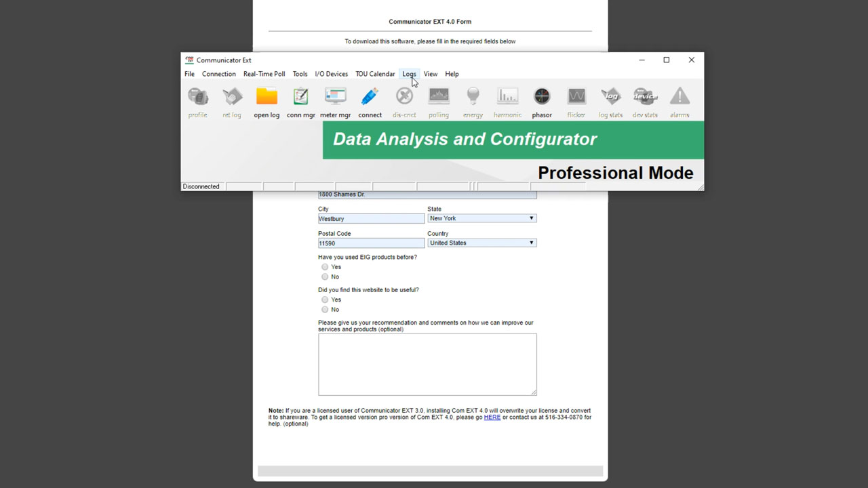This screenshot has height=488, width=868.
Task: Click the energy bulb icon
Action: tap(473, 102)
